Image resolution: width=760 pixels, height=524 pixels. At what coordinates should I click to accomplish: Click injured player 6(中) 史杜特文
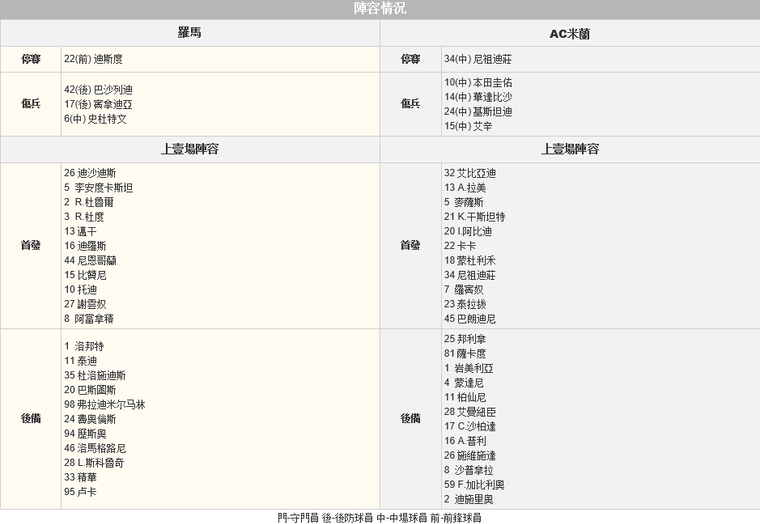95,119
